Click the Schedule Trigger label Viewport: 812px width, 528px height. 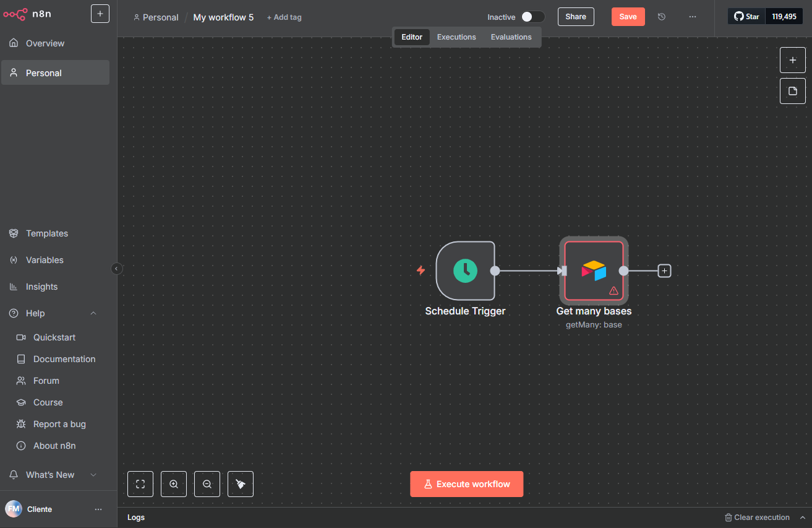click(465, 311)
